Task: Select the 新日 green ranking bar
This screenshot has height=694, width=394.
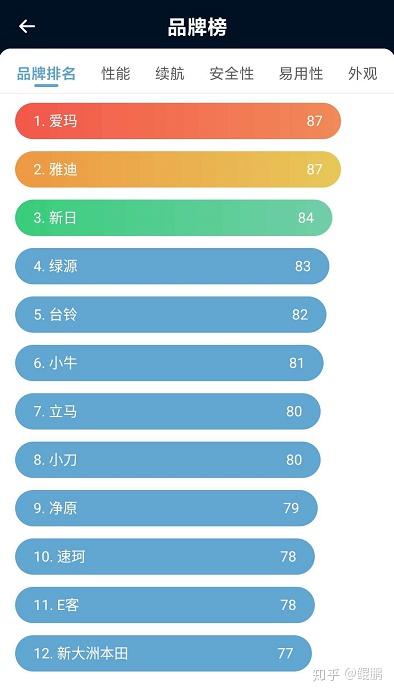Action: (x=174, y=218)
